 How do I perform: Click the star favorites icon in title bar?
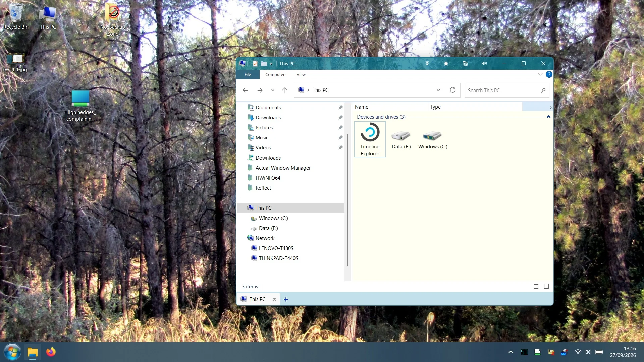coord(446,64)
